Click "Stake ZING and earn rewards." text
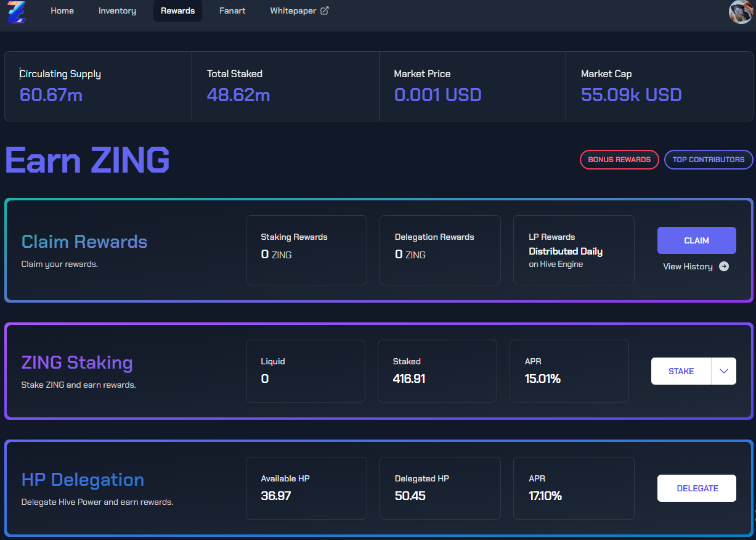This screenshot has height=540, width=756. click(79, 385)
